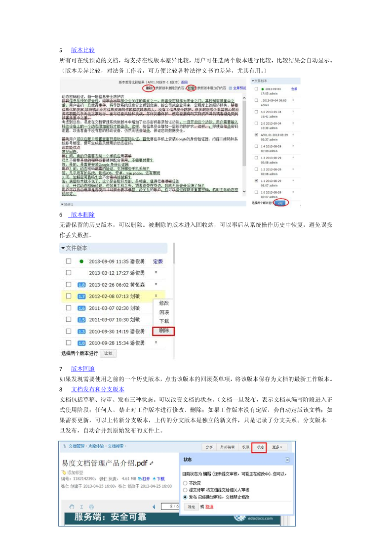Click the 1.3 version badge
The height and width of the screenshot is (555, 392).
coord(81,331)
